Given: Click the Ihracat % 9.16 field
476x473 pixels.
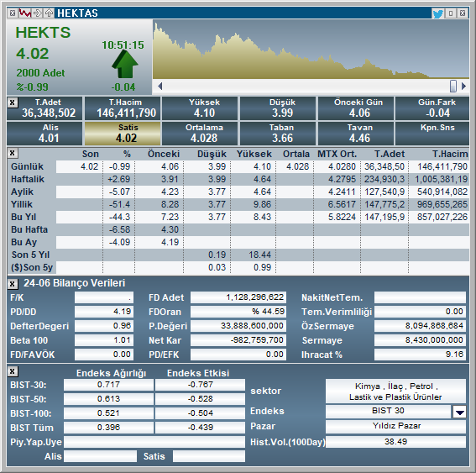Looking at the screenshot, I should click(420, 355).
